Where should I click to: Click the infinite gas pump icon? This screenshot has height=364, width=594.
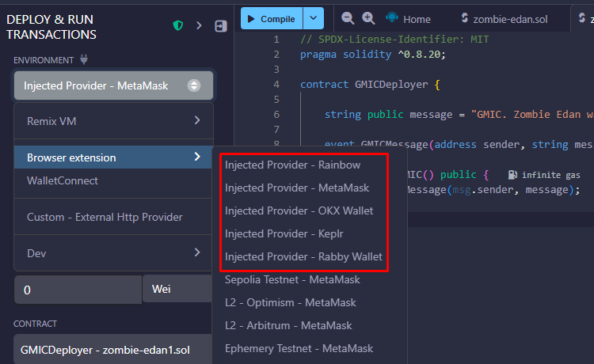[x=512, y=175]
